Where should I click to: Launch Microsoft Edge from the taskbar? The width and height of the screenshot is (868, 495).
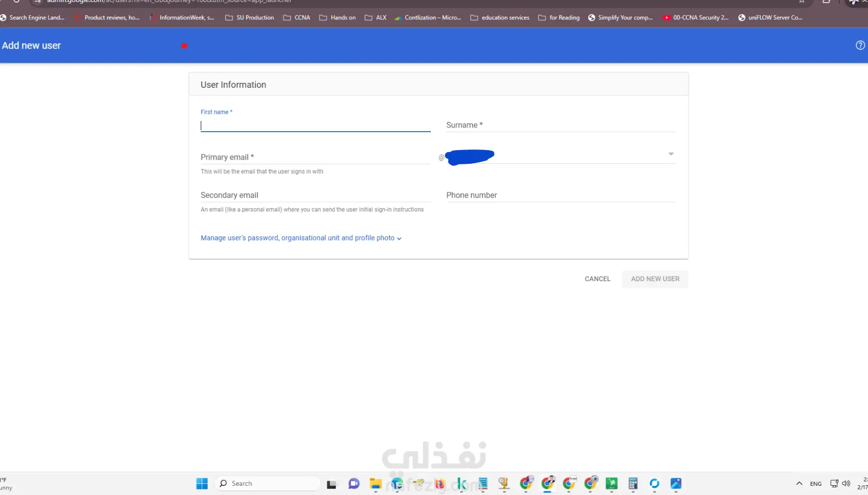pyautogui.click(x=397, y=484)
